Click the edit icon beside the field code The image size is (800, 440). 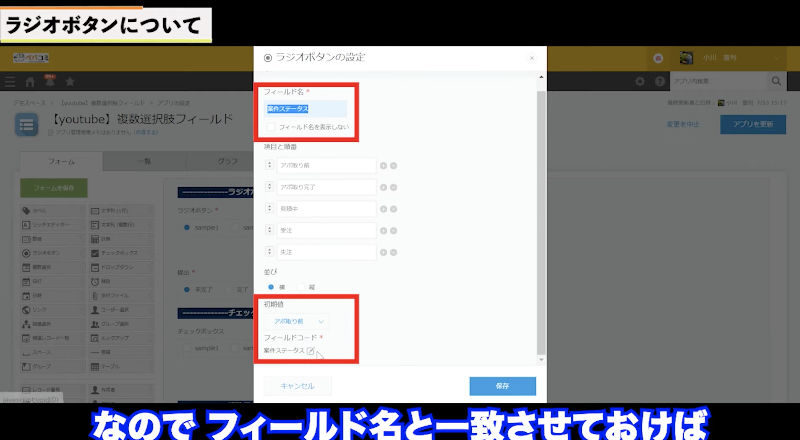click(x=311, y=352)
